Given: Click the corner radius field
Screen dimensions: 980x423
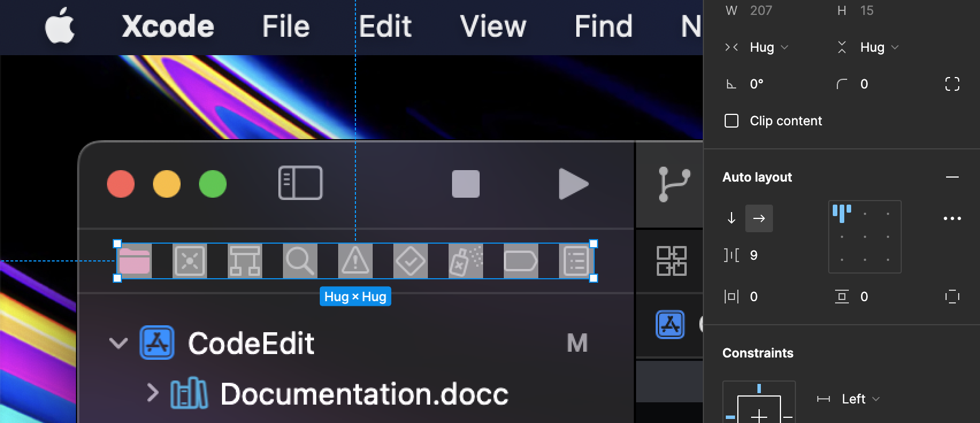Looking at the screenshot, I should [864, 84].
